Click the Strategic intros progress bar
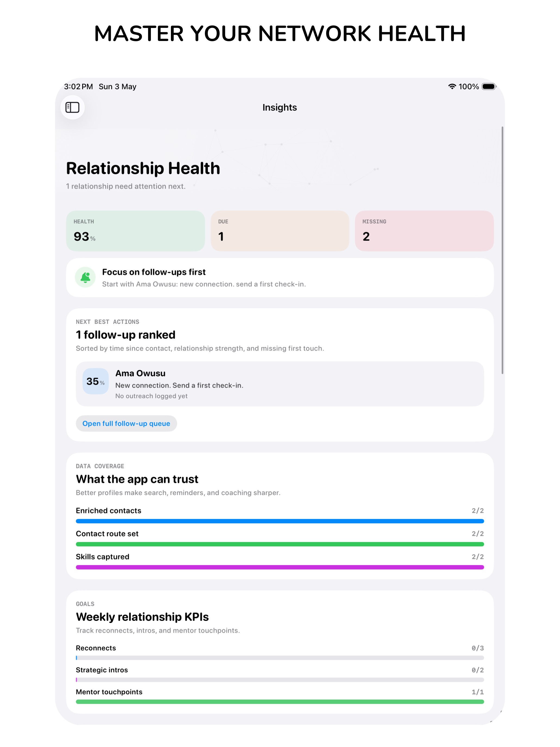 280,680
